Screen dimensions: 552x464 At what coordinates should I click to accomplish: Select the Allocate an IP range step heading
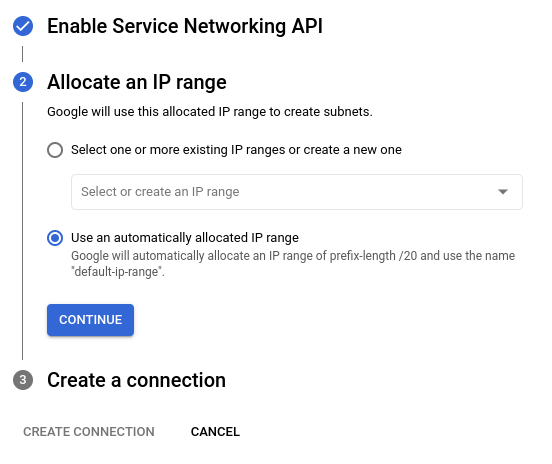point(137,82)
